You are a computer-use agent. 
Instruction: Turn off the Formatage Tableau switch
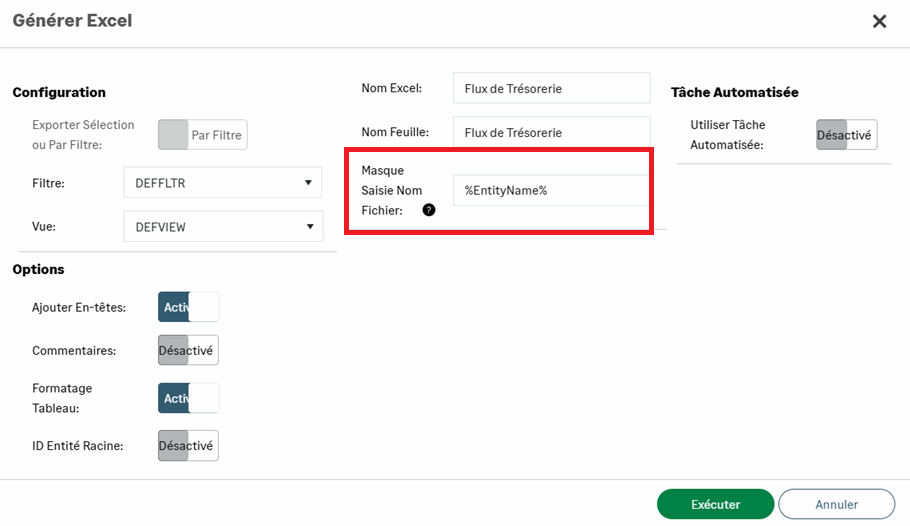(x=188, y=398)
